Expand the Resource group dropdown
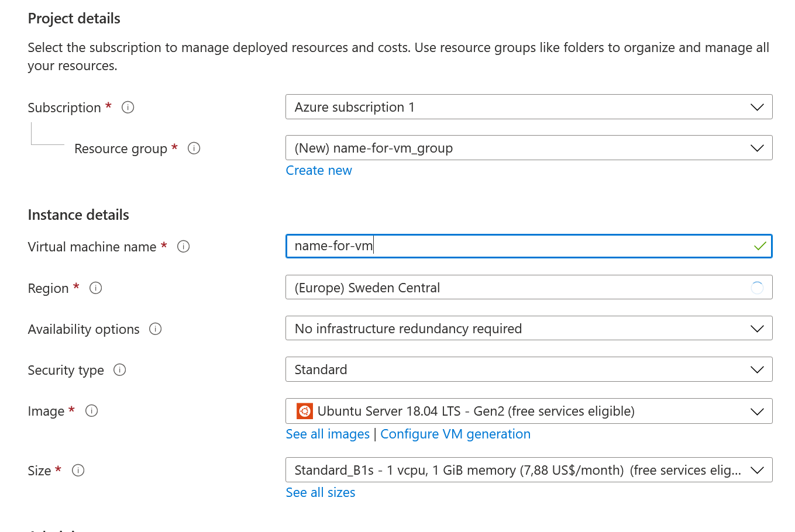This screenshot has width=795, height=532. point(528,148)
